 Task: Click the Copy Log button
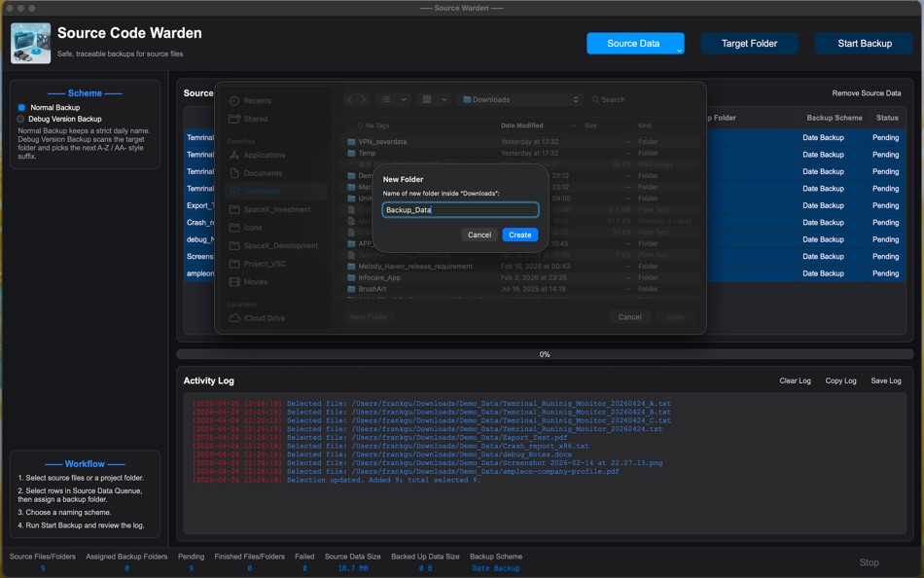840,381
